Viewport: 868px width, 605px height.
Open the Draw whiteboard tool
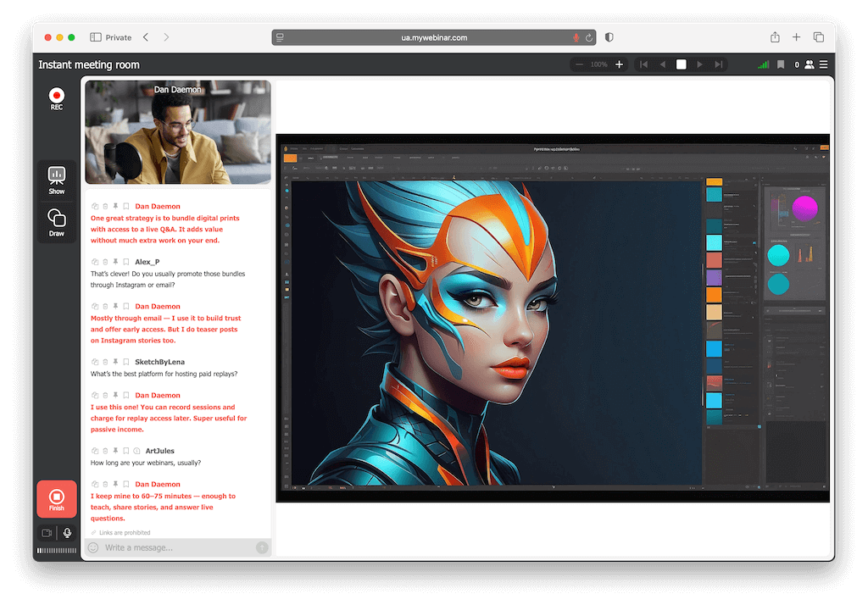tap(57, 223)
